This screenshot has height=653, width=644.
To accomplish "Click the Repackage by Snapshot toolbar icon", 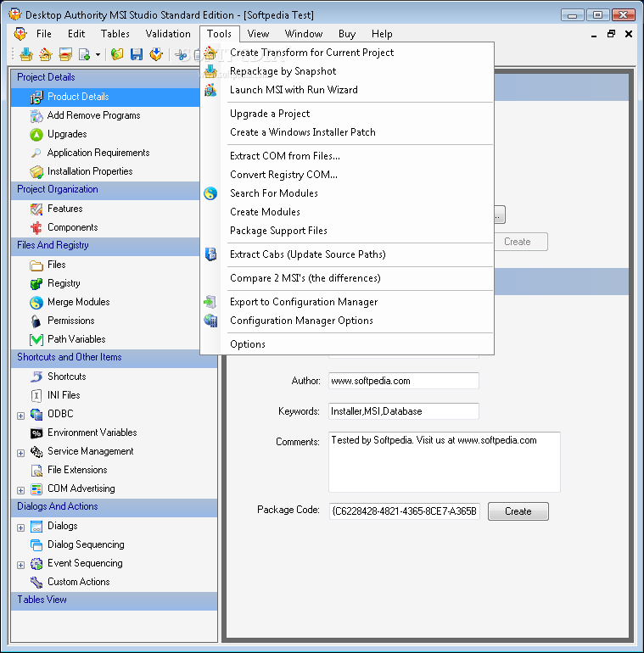I will point(25,54).
